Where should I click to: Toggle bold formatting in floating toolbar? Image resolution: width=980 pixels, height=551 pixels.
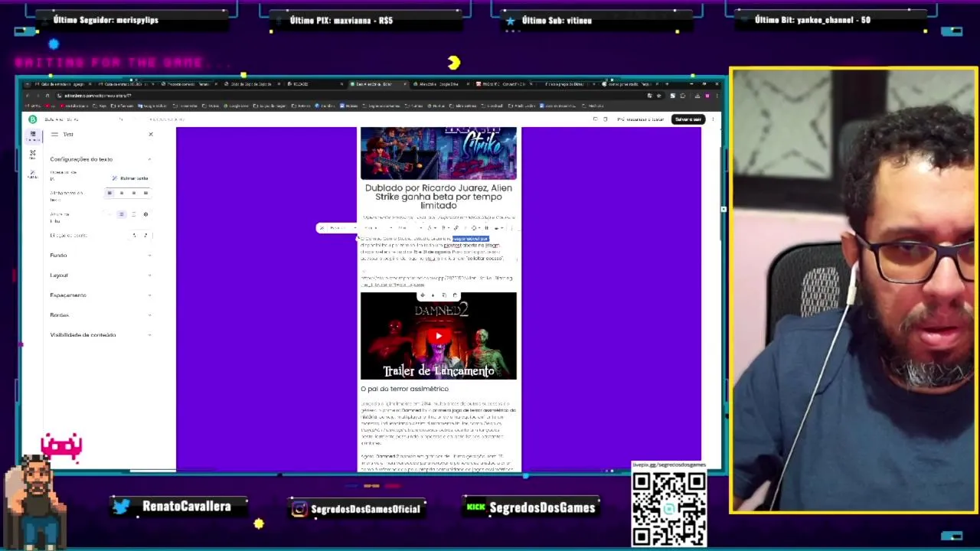(x=444, y=228)
